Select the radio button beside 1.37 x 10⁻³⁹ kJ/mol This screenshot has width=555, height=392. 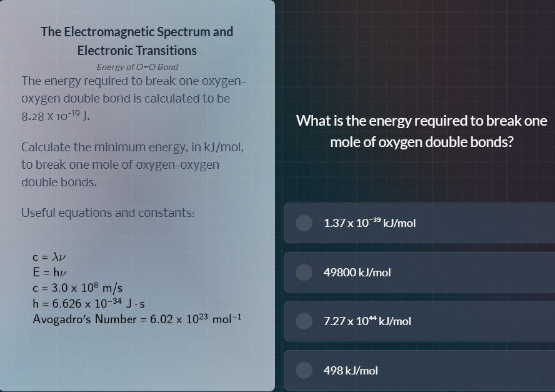tap(304, 223)
